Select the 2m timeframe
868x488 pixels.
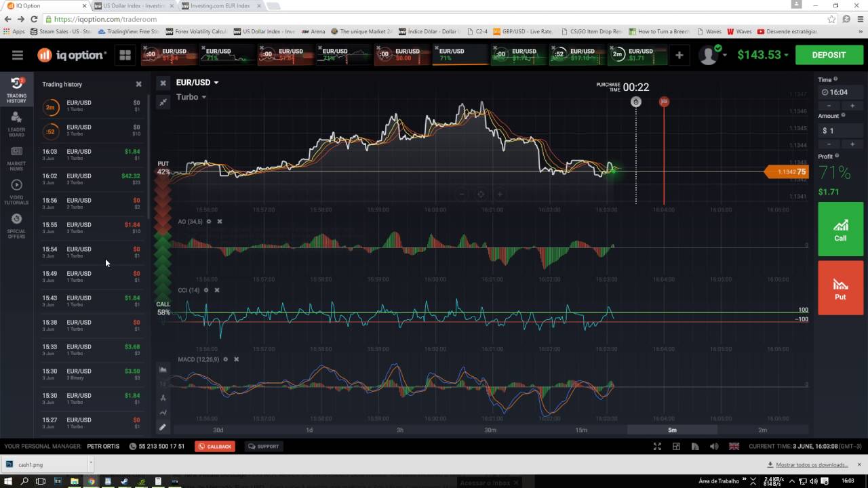(x=763, y=430)
